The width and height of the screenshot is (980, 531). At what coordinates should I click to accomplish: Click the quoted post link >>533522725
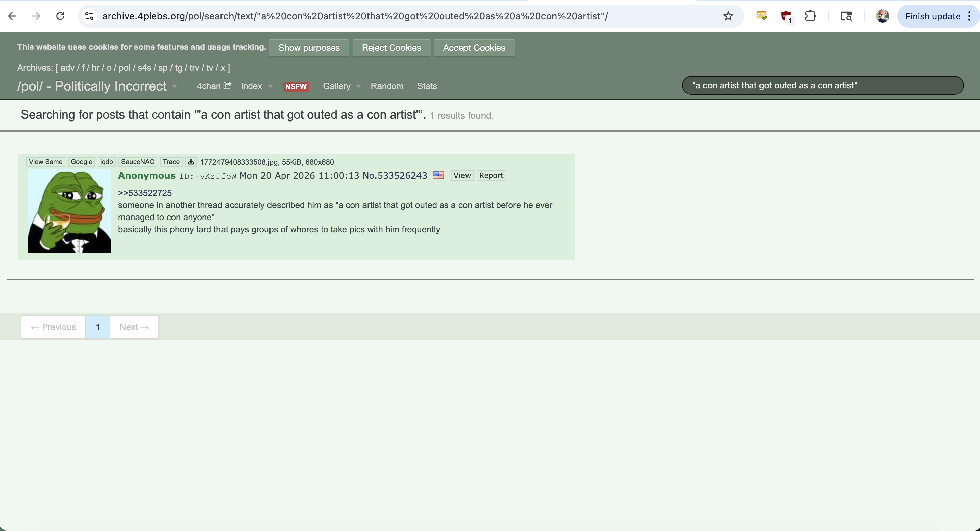click(145, 193)
